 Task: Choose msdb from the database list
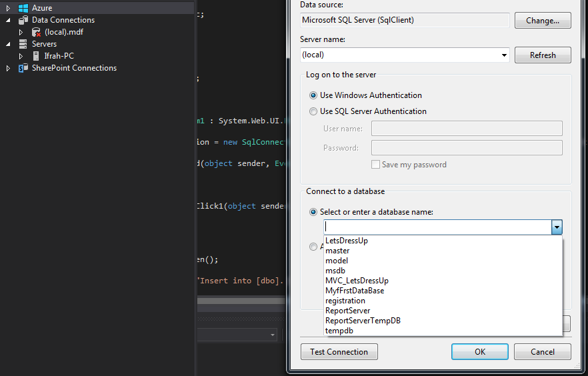pyautogui.click(x=443, y=271)
